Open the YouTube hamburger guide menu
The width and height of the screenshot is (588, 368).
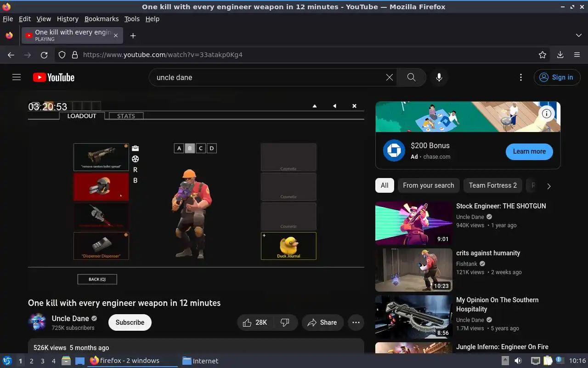17,77
